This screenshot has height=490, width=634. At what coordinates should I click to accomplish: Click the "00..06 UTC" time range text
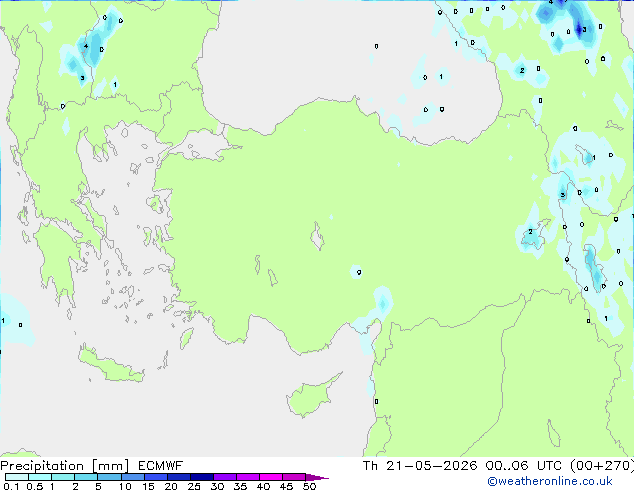click(x=524, y=466)
